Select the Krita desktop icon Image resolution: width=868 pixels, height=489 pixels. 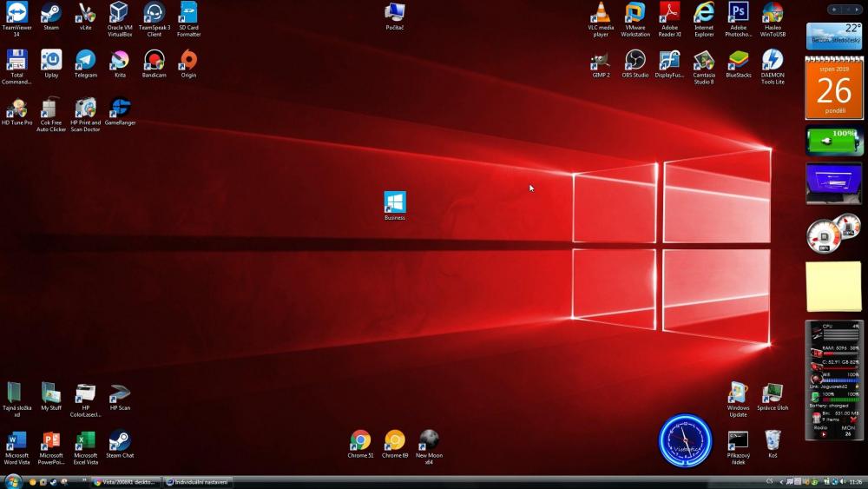click(x=120, y=60)
